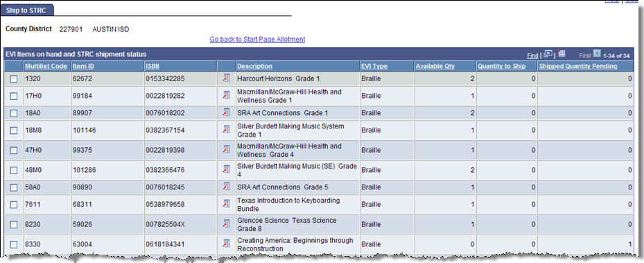The height and width of the screenshot is (263, 644).
Task: Check the box for Multilist Code 1320
Action: click(14, 78)
